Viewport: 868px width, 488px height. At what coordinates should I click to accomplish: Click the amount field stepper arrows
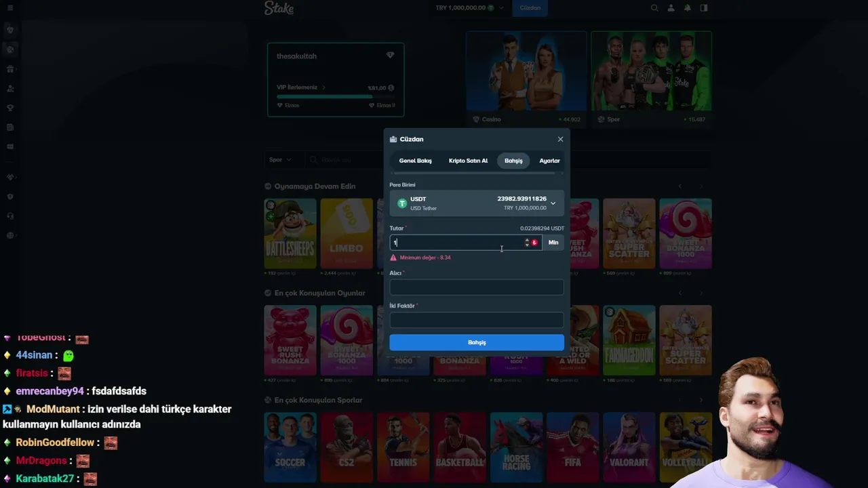pyautogui.click(x=527, y=242)
